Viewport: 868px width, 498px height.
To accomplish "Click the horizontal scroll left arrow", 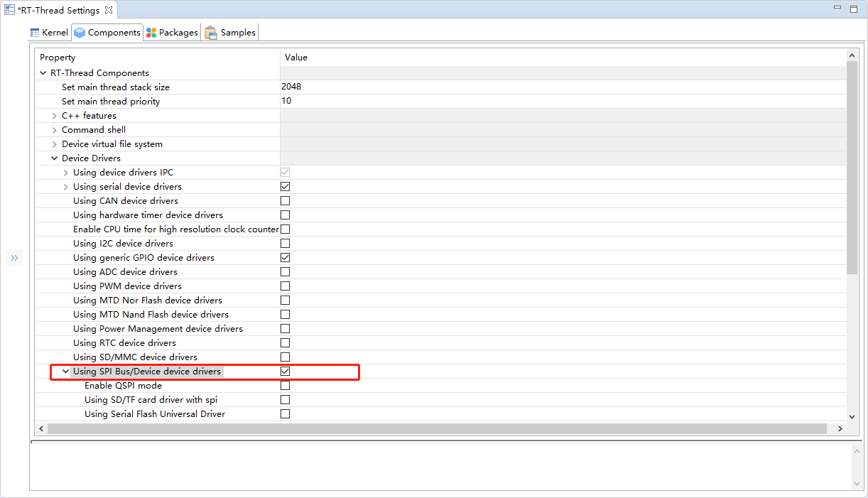I will click(x=41, y=429).
